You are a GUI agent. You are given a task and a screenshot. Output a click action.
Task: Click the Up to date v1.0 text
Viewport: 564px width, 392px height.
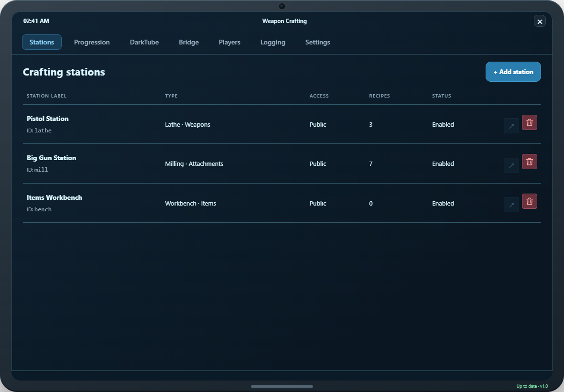(532, 386)
